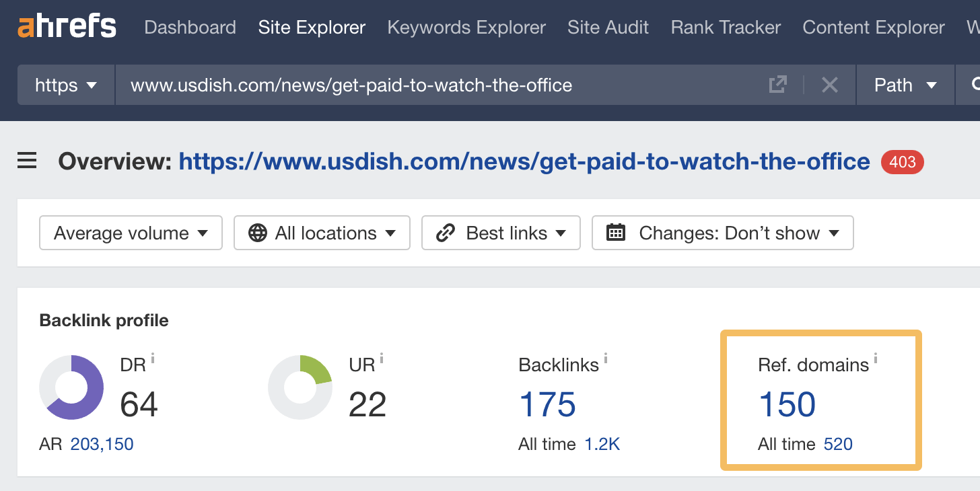Click inside the URL input field

click(404, 85)
